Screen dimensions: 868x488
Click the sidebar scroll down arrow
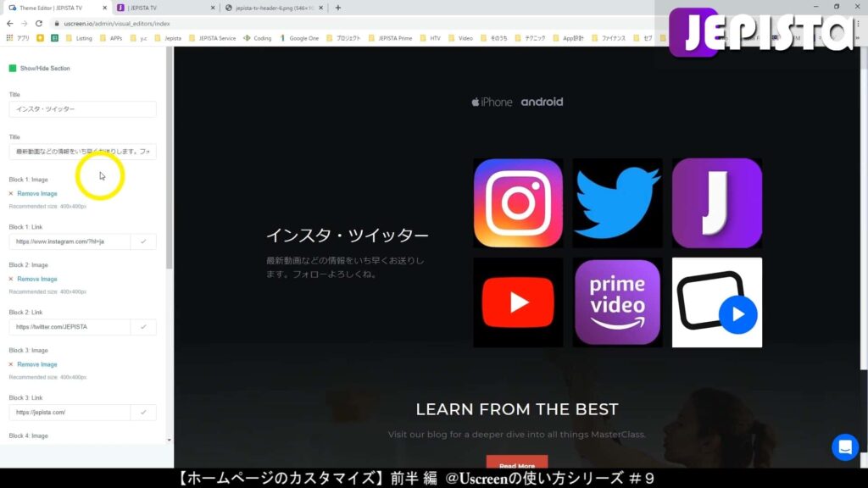pyautogui.click(x=169, y=441)
